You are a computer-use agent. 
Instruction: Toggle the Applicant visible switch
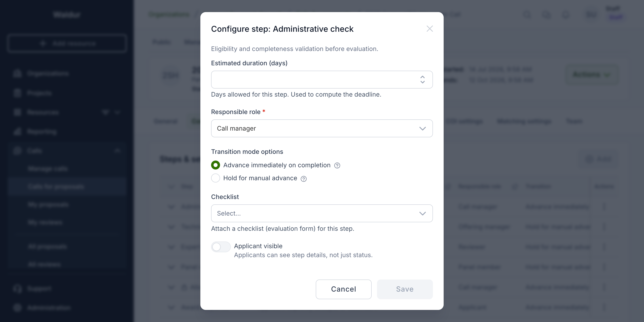tap(221, 247)
